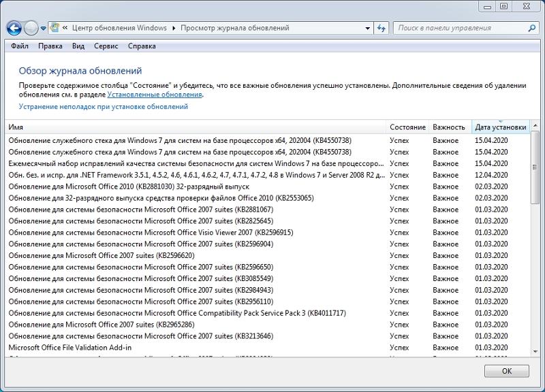Maximize the update history window
The width and height of the screenshot is (545, 392).
click(503, 6)
